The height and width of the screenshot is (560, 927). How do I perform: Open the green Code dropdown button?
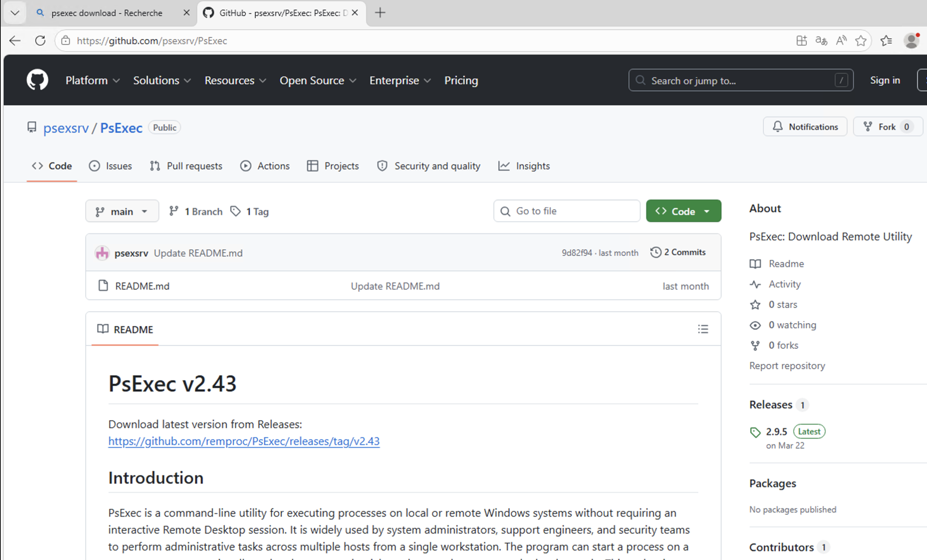pyautogui.click(x=683, y=211)
